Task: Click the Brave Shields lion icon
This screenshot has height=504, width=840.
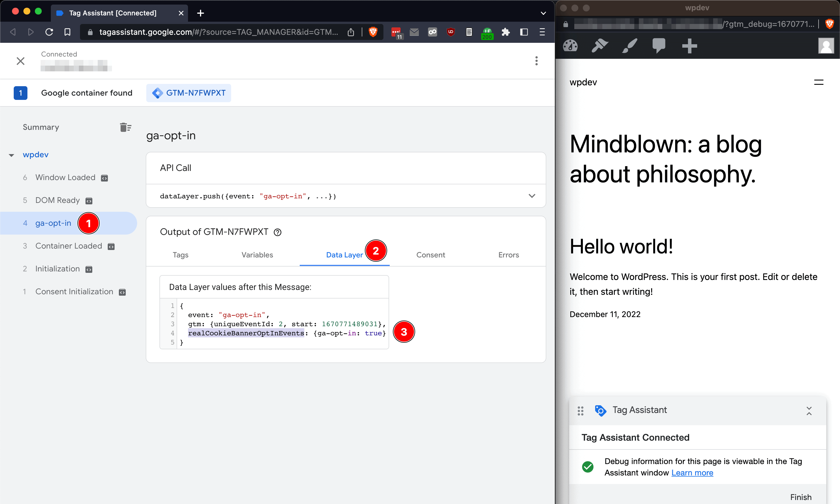Action: click(373, 32)
